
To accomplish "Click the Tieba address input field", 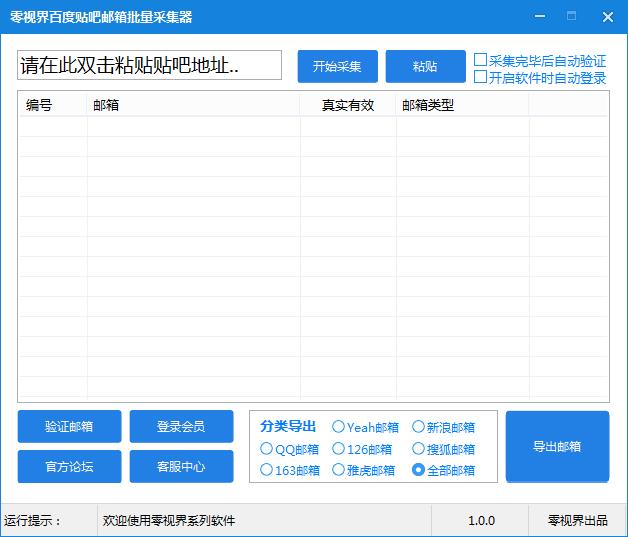I will (x=149, y=66).
